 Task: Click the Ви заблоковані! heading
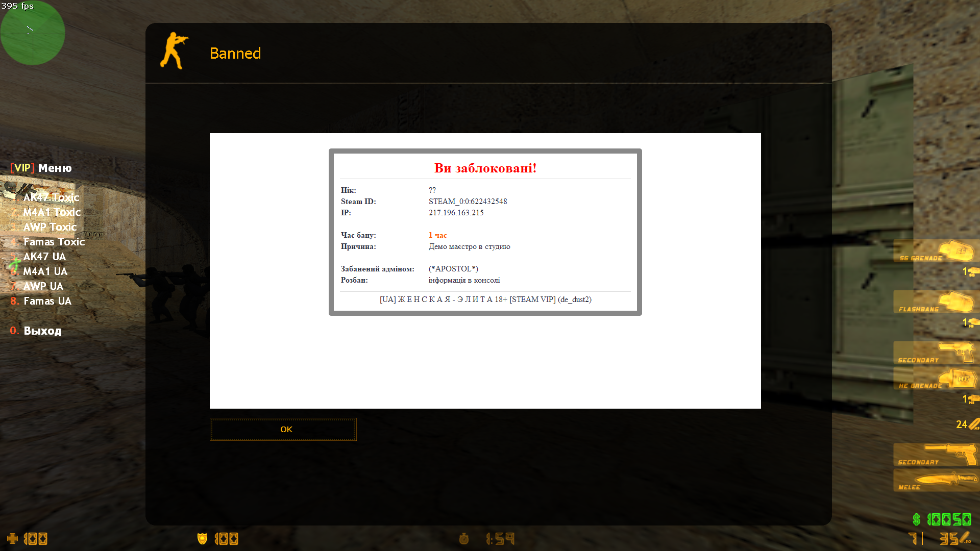485,168
